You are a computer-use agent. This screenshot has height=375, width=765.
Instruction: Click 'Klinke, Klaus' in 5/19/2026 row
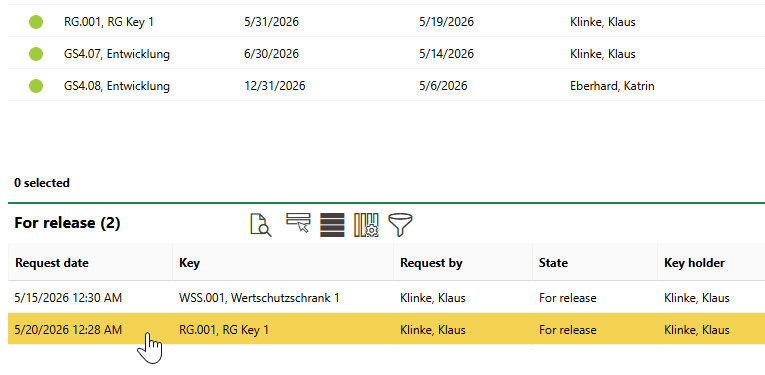[603, 22]
